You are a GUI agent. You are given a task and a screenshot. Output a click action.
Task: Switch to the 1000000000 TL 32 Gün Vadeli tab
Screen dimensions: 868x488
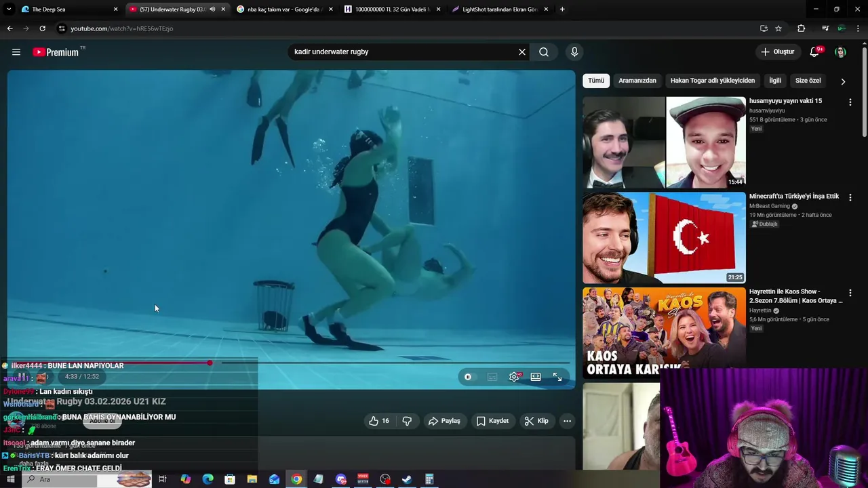[x=391, y=9]
